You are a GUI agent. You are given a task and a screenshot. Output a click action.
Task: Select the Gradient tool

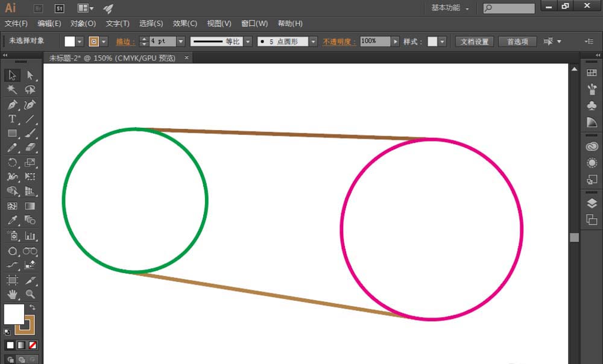(30, 206)
